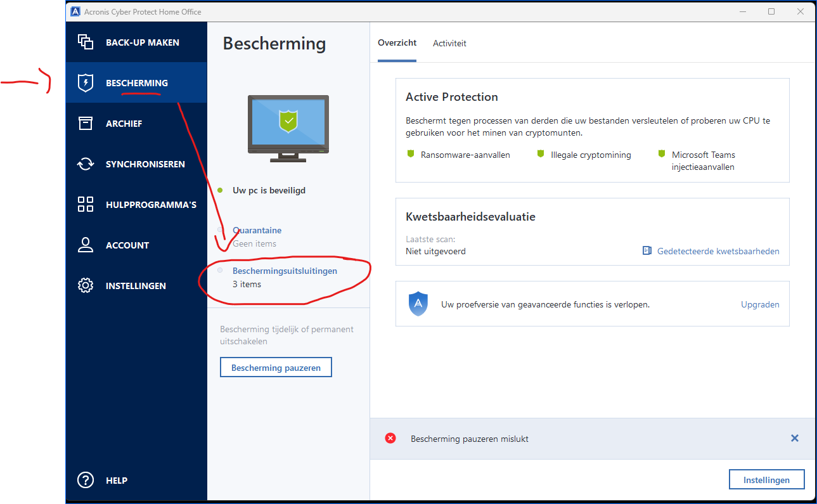
Task: Click the Synchroniseren arrows icon
Action: pyautogui.click(x=86, y=164)
